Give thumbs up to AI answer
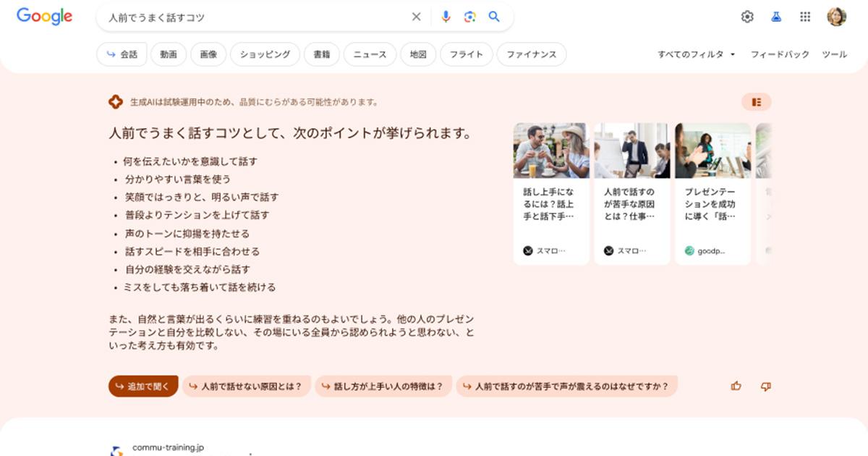The width and height of the screenshot is (868, 456). point(736,386)
